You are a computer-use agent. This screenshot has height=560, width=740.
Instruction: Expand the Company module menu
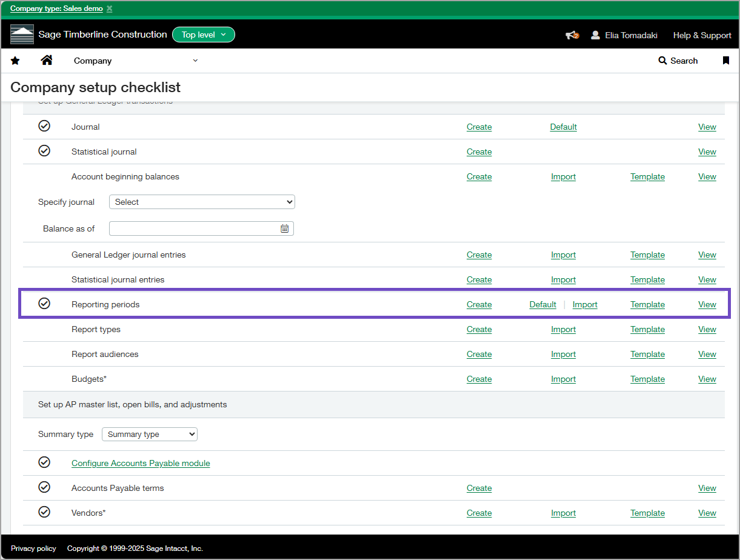136,61
